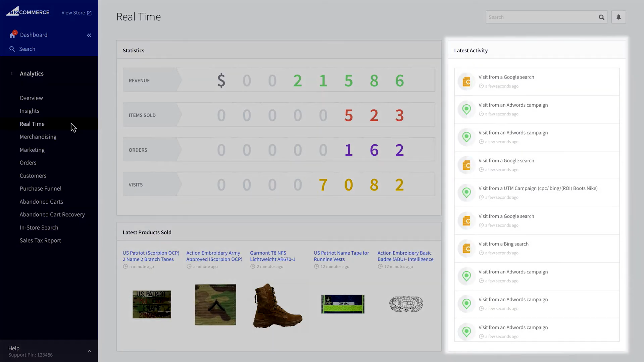
Task: Select Real Time in the Analytics menu
Action: (32, 124)
